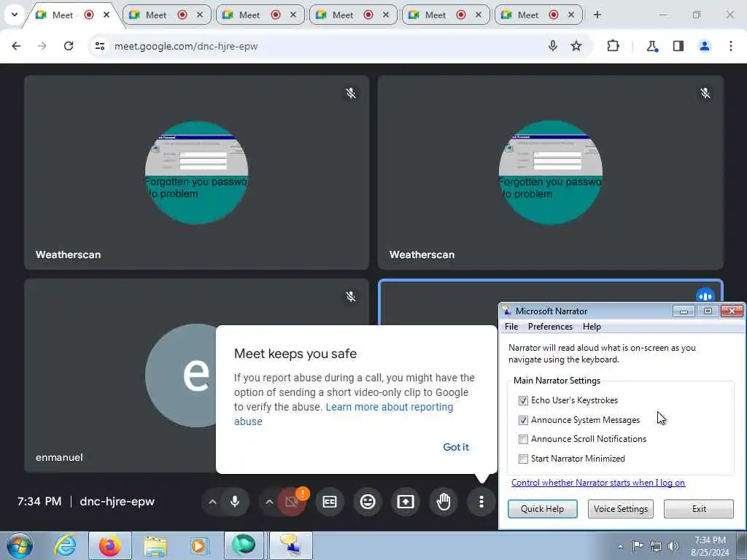Screen dimensions: 747x560
Task: Reload the Meet page
Action: (69, 46)
